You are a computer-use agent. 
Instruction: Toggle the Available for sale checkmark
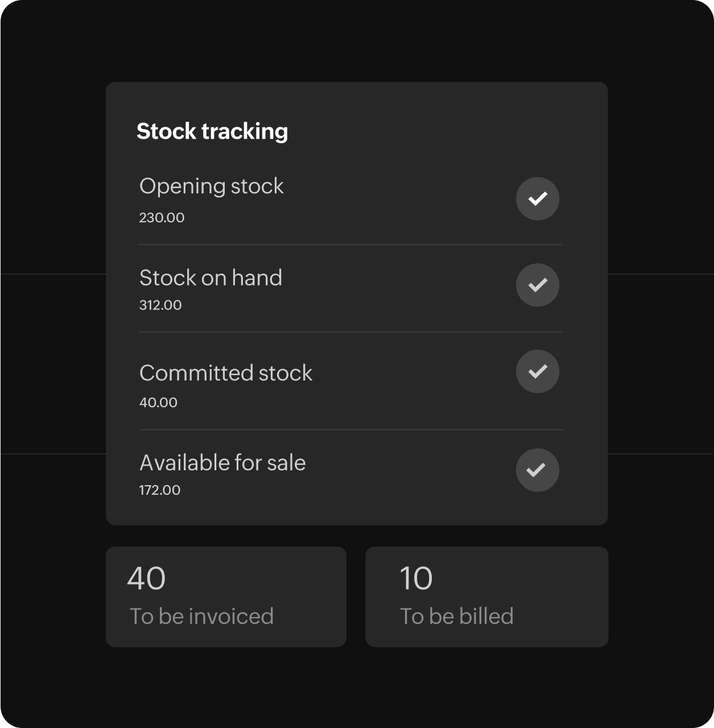coord(537,470)
